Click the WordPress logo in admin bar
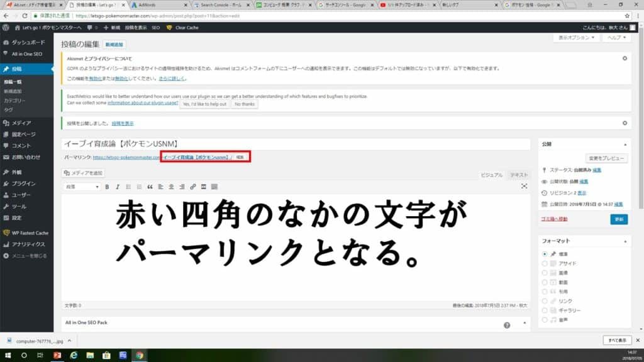This screenshot has height=362, width=644. (x=6, y=28)
